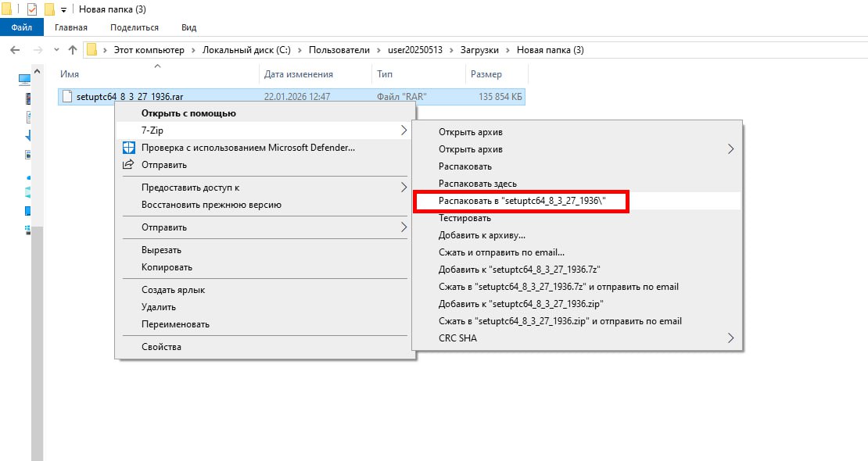Open the recent locations dropdown arrow

pos(56,50)
